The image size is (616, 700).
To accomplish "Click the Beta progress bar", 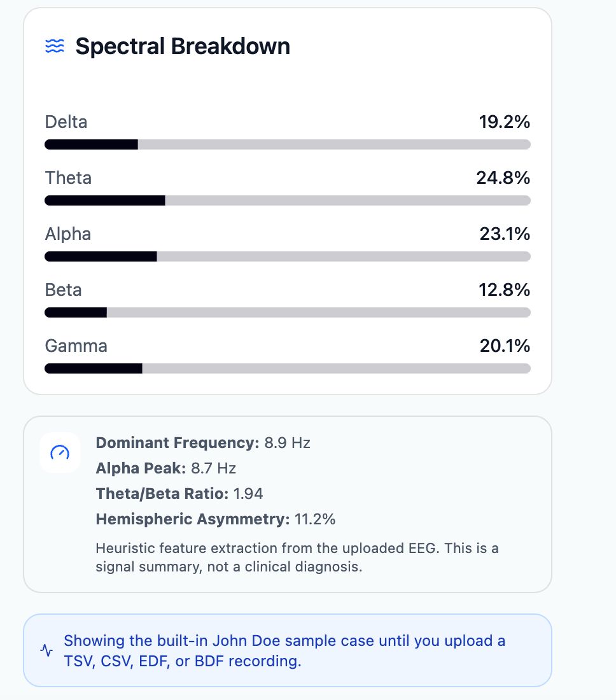I will [288, 312].
